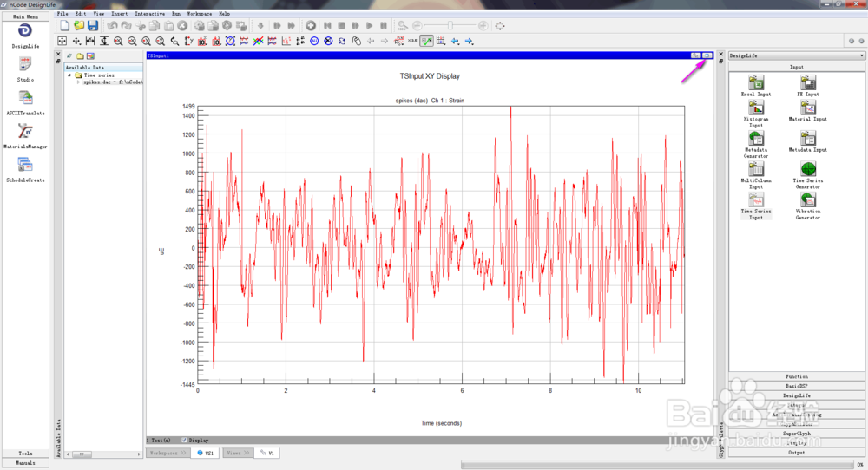Expand the Function glyph category

pyautogui.click(x=797, y=376)
